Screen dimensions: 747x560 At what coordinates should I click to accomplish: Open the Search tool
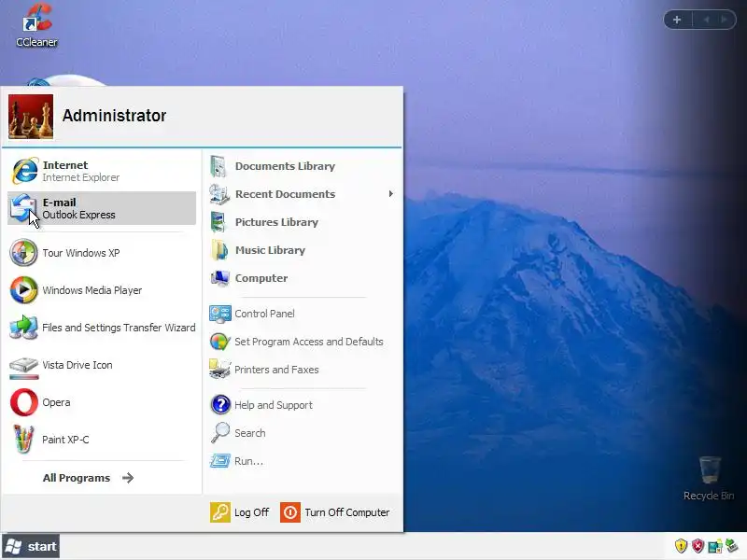(303, 433)
